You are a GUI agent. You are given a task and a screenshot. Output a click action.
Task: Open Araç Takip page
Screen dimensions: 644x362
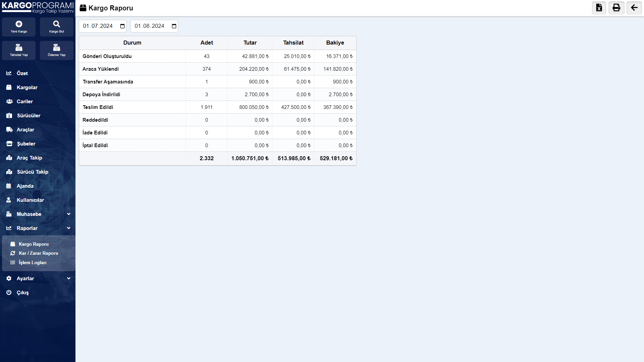[30, 158]
